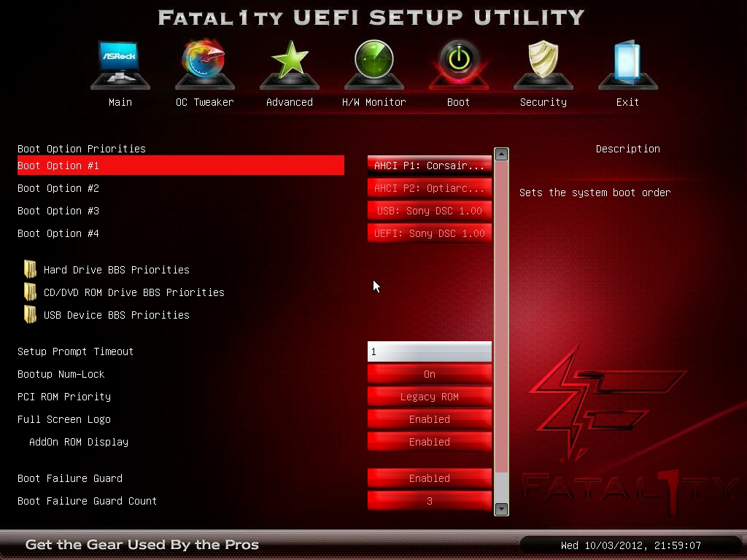
Task: Select the AddOn ROM Display label
Action: [79, 442]
